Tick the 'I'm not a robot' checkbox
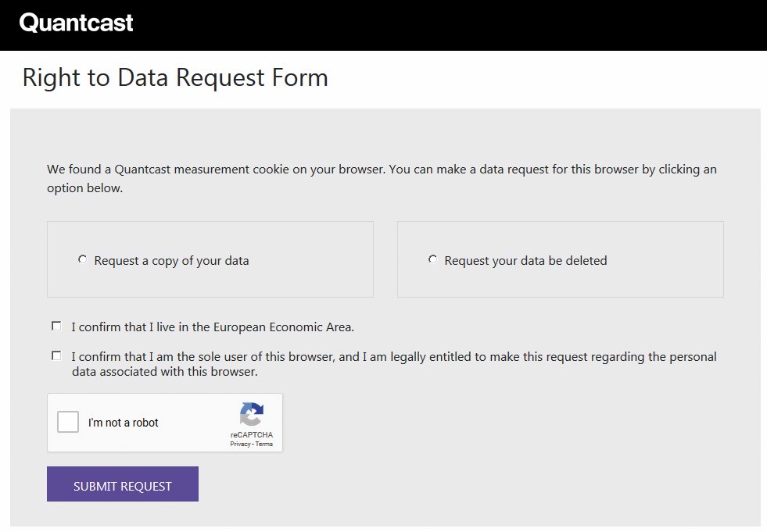Image resolution: width=767 pixels, height=532 pixels. [x=68, y=422]
